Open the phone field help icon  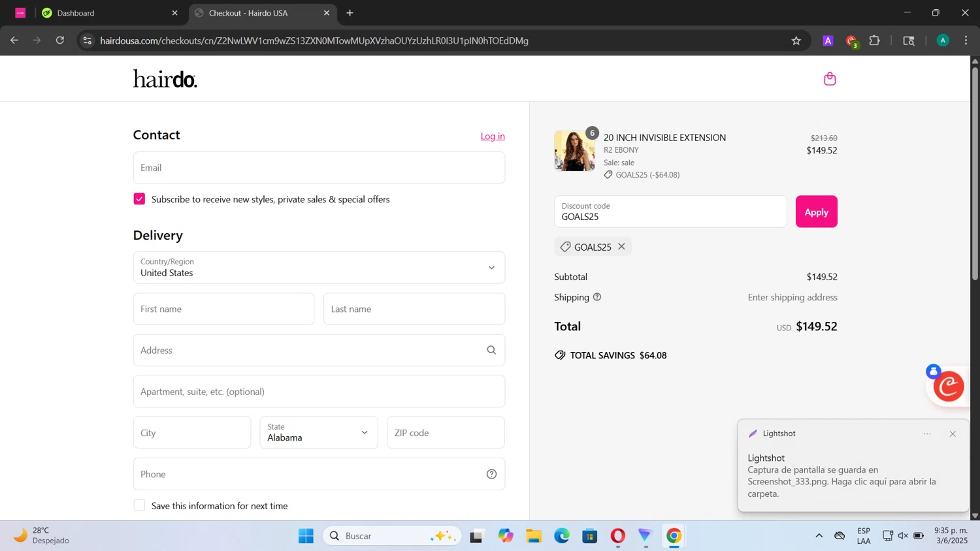point(491,475)
